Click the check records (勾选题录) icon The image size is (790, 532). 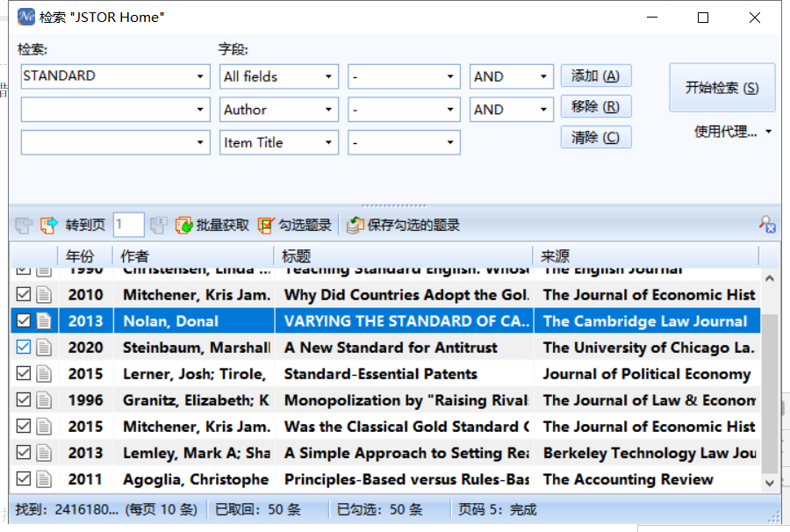[267, 226]
